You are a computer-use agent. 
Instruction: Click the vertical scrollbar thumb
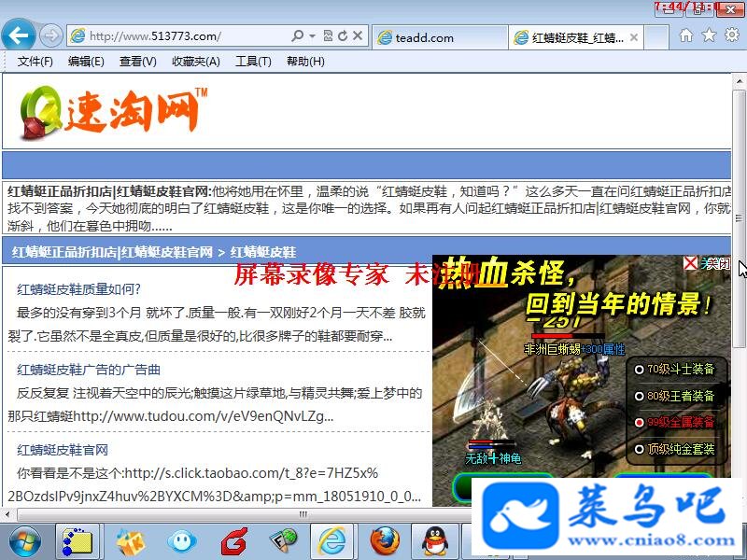point(740,218)
